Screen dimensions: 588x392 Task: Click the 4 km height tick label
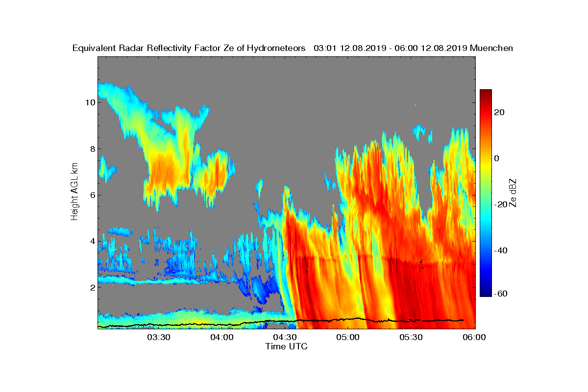point(92,241)
